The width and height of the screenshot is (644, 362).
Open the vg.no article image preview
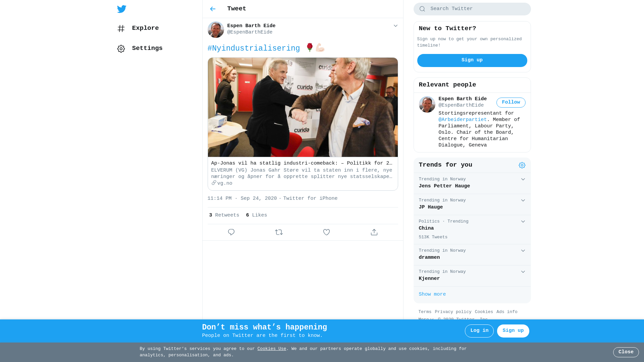tap(303, 107)
